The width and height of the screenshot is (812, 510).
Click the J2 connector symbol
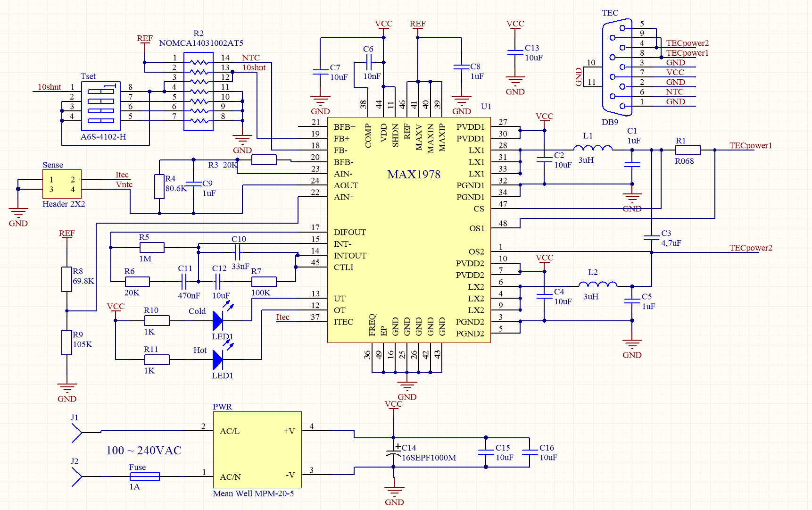click(76, 477)
